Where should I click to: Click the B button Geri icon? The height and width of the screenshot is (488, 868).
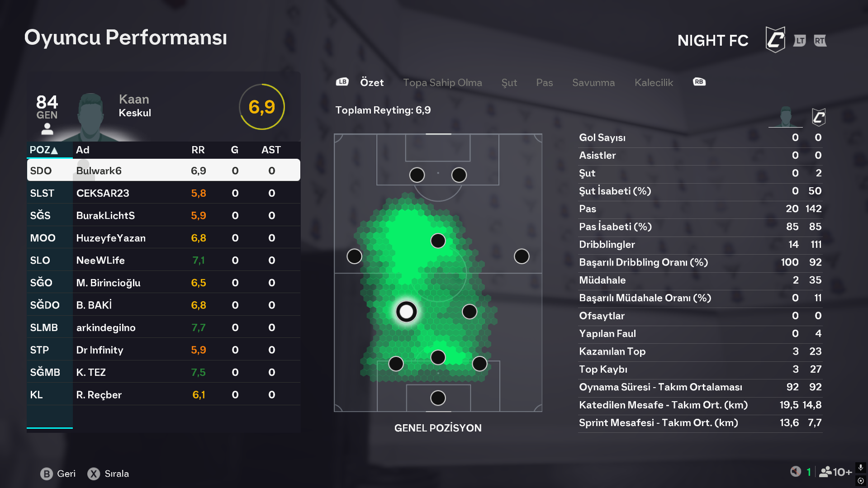tap(47, 474)
